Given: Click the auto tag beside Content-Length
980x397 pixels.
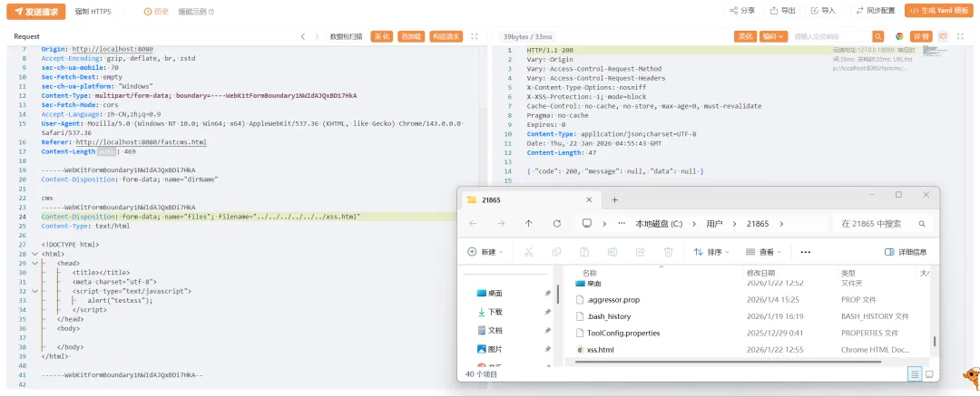Looking at the screenshot, I should [105, 151].
